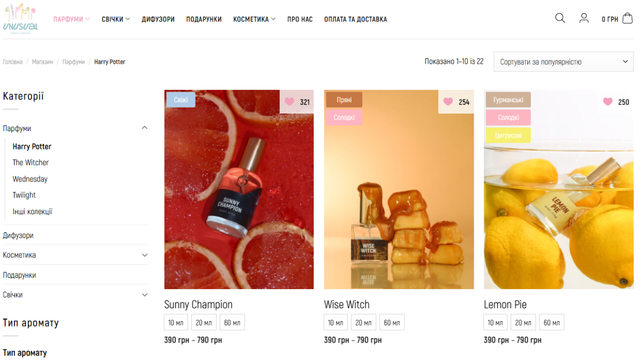
Task: Like Lemon Pie with heart icon
Action: click(608, 102)
